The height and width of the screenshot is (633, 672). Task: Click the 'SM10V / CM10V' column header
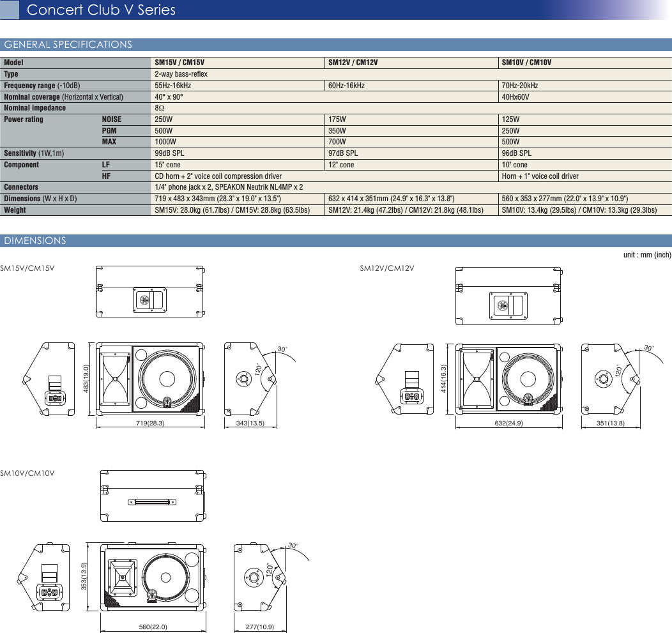pos(527,63)
